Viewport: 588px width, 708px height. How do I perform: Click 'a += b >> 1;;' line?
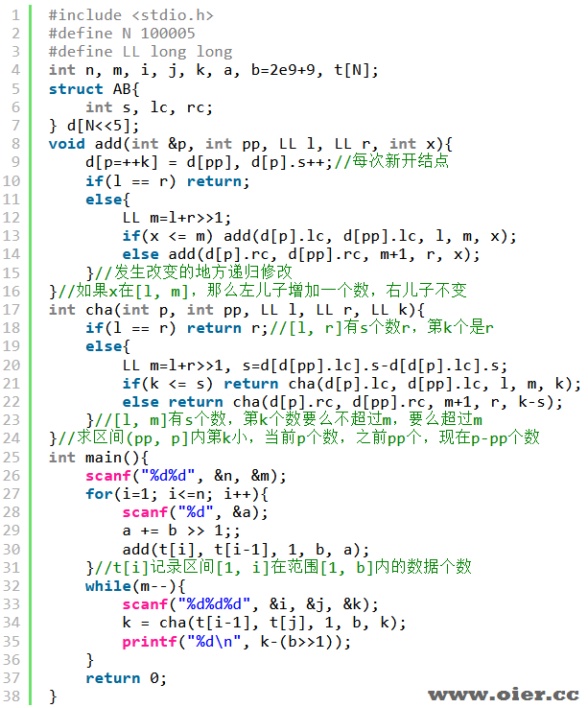pos(181,531)
